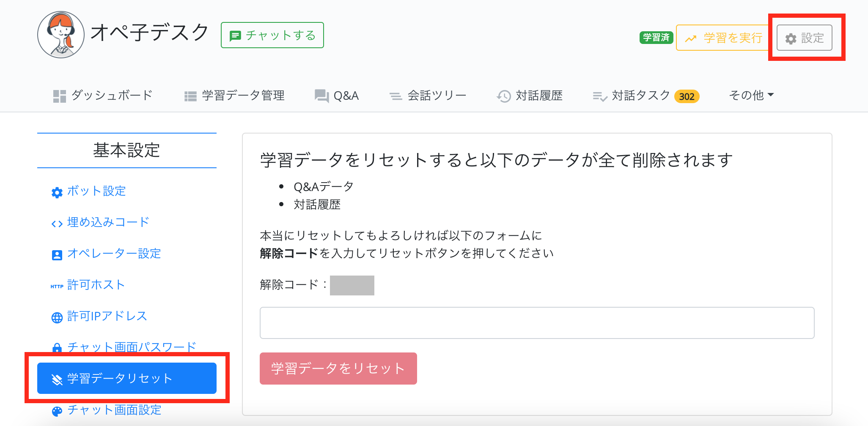The height and width of the screenshot is (426, 868).
Task: Switch to the Q&A tab
Action: point(337,96)
